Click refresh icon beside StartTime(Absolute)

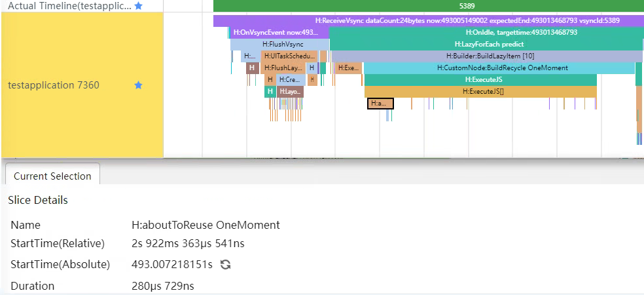(226, 265)
